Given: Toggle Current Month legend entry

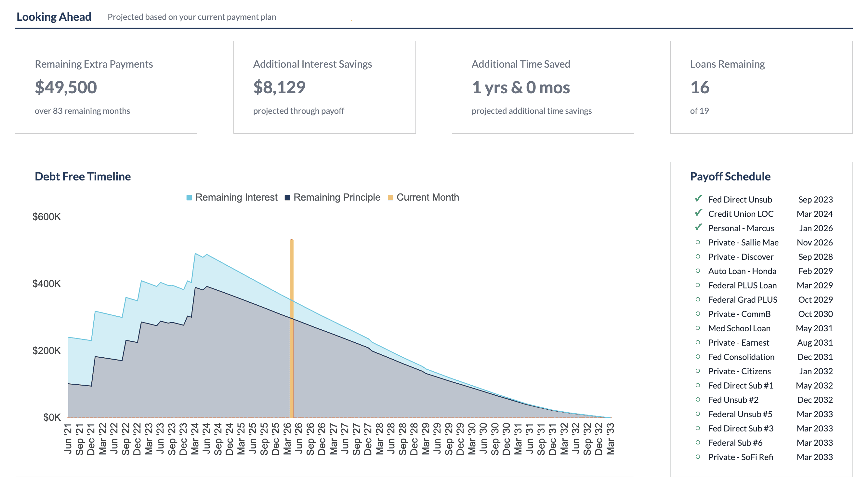Looking at the screenshot, I should point(427,197).
